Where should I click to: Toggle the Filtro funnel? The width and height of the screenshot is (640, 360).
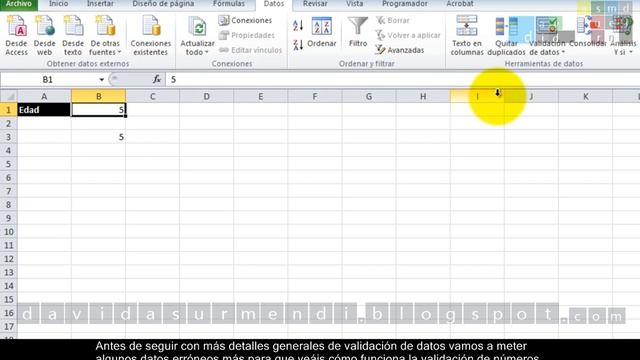click(x=358, y=33)
